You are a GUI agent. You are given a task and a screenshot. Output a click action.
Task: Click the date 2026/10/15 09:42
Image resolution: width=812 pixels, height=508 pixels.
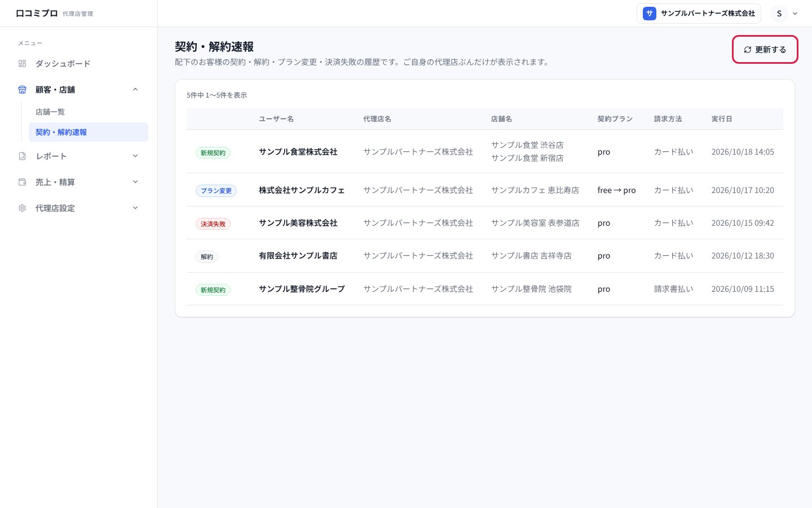point(743,223)
